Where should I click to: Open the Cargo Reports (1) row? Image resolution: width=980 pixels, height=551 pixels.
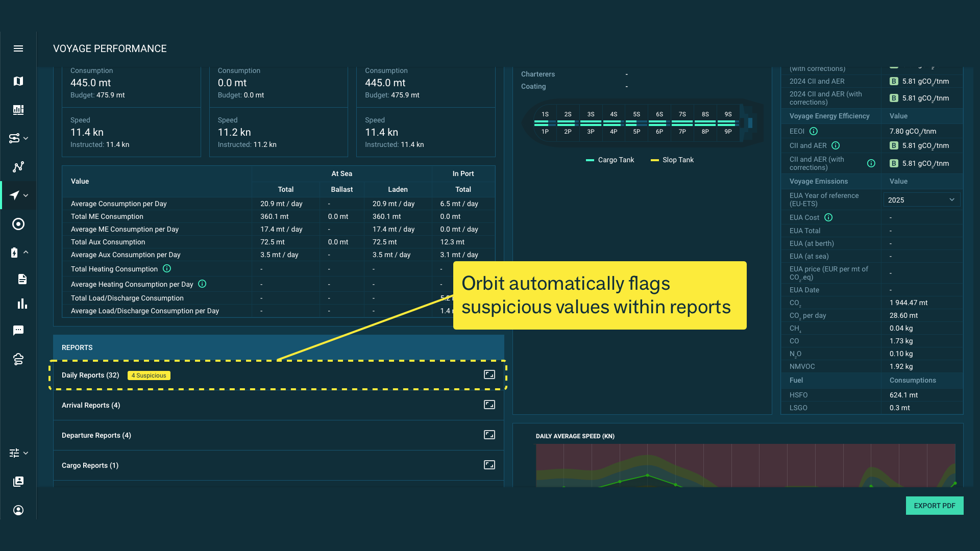[90, 465]
